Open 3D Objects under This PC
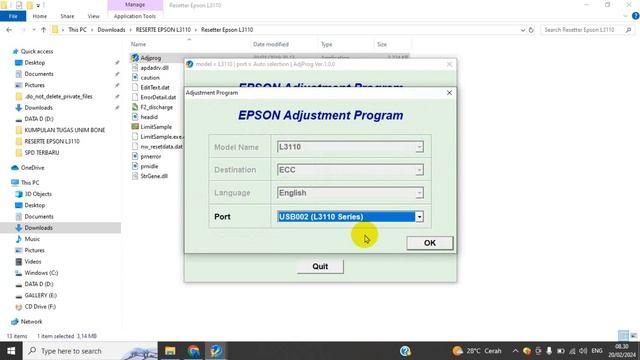 click(38, 194)
